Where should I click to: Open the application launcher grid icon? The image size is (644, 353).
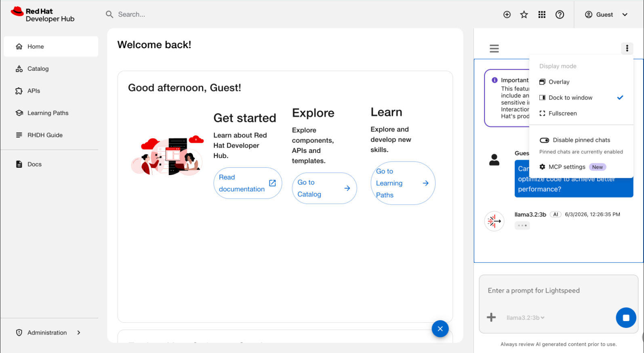click(542, 15)
